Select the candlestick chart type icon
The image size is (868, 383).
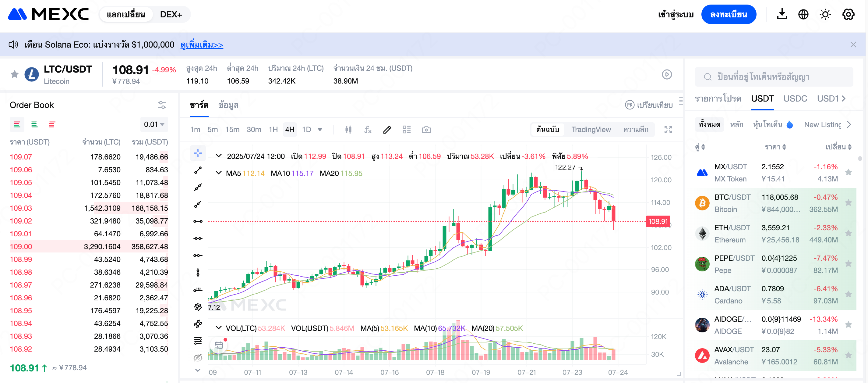point(348,130)
